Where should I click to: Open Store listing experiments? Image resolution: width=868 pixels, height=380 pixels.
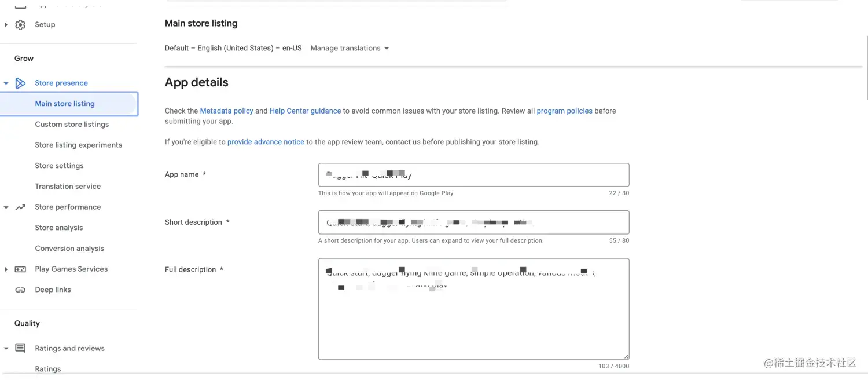tap(79, 145)
